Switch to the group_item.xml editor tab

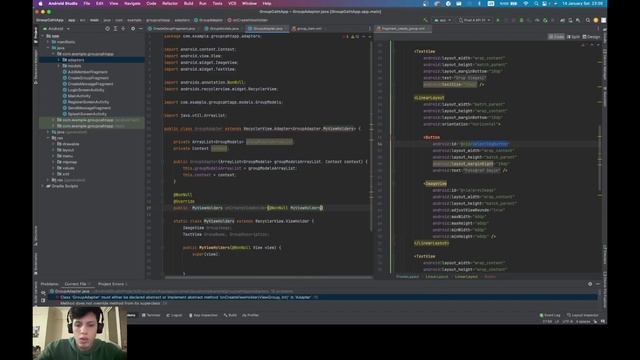309,29
